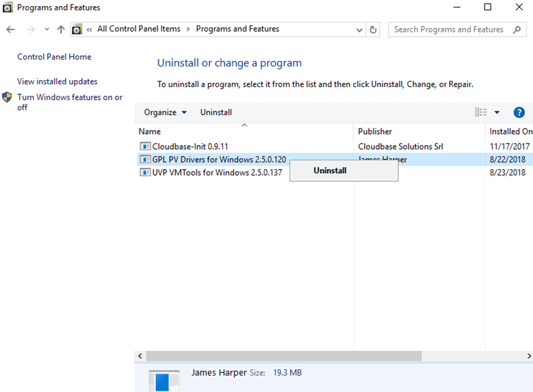Click the GPL PV Drivers program icon
The image size is (533, 392).
click(145, 159)
